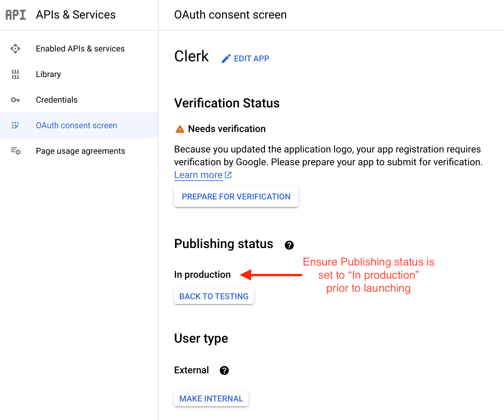This screenshot has width=504, height=420.
Task: Switch publishing back to testing mode
Action: [x=214, y=296]
